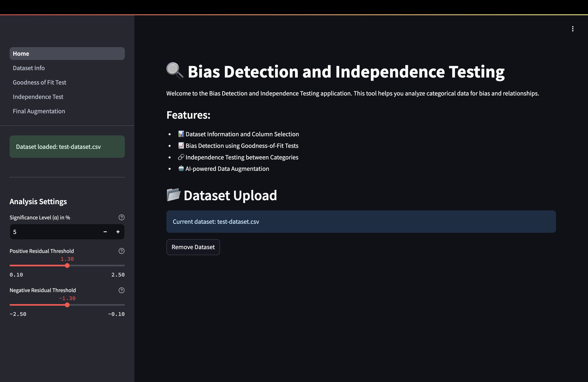Click the link icon for Independence Testing
The width and height of the screenshot is (588, 382).
181,157
